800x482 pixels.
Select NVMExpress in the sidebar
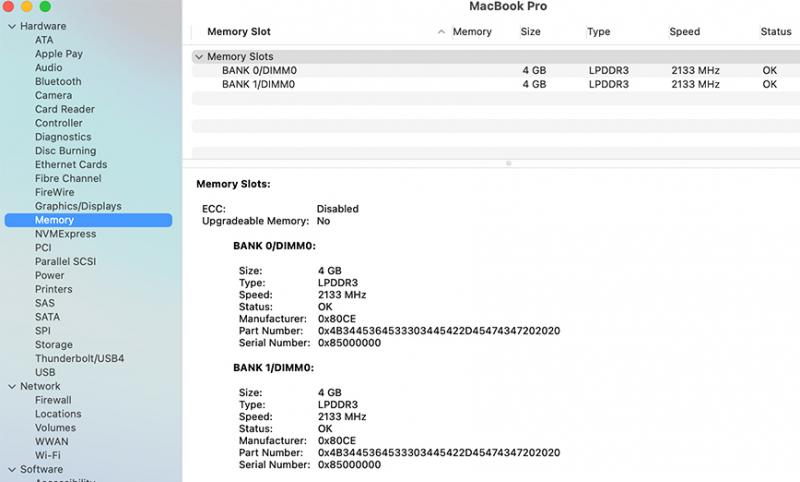[x=65, y=234]
